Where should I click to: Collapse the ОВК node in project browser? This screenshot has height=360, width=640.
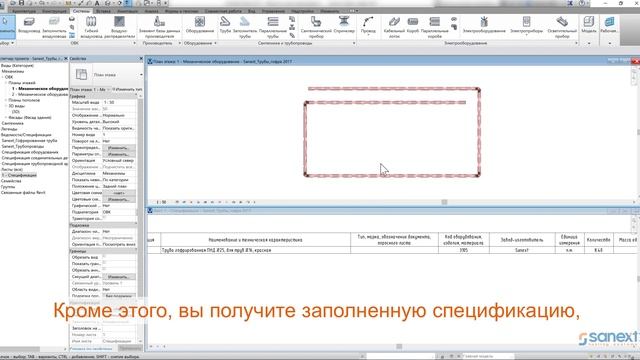pos(3,77)
